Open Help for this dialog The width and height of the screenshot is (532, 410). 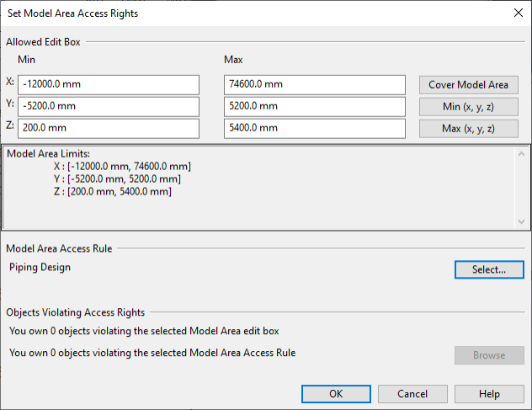pyautogui.click(x=489, y=394)
